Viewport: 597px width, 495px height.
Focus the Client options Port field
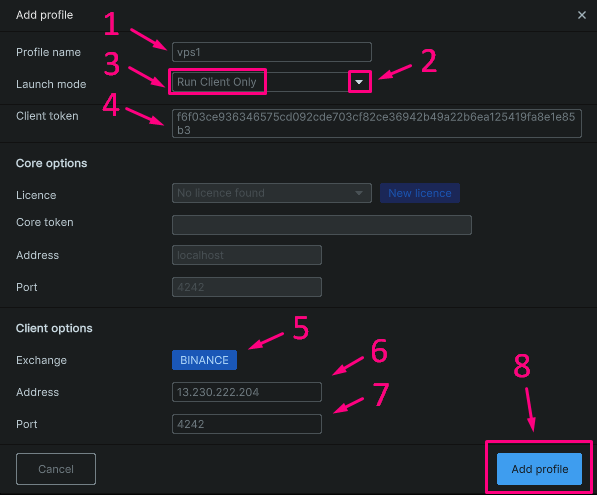coord(247,424)
